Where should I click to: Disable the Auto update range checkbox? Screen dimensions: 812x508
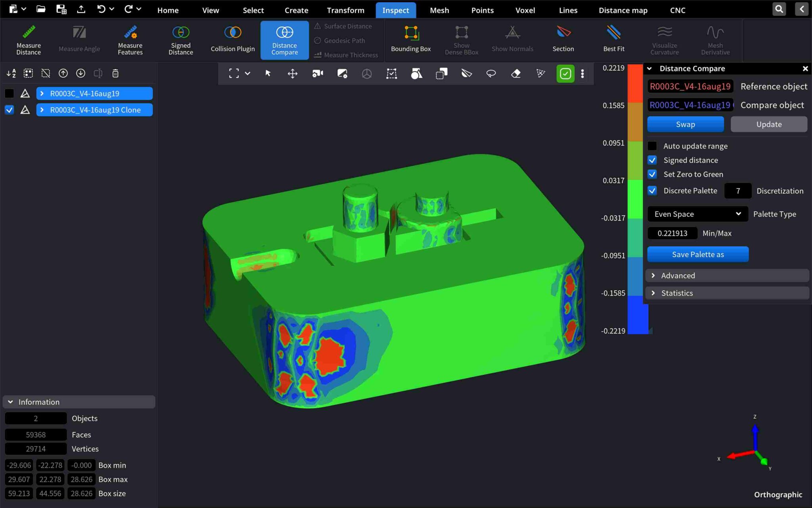click(x=652, y=146)
